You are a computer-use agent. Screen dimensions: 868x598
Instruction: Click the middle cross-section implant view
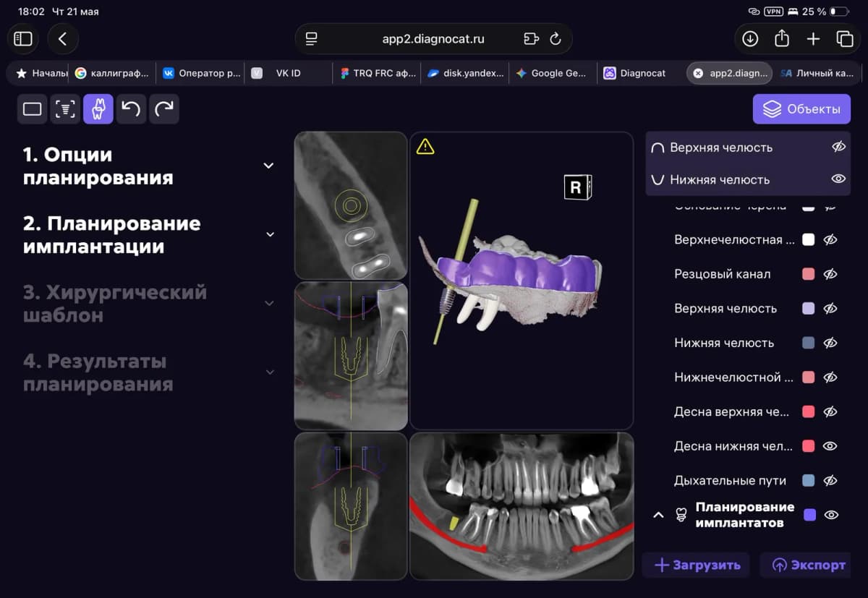tap(351, 356)
